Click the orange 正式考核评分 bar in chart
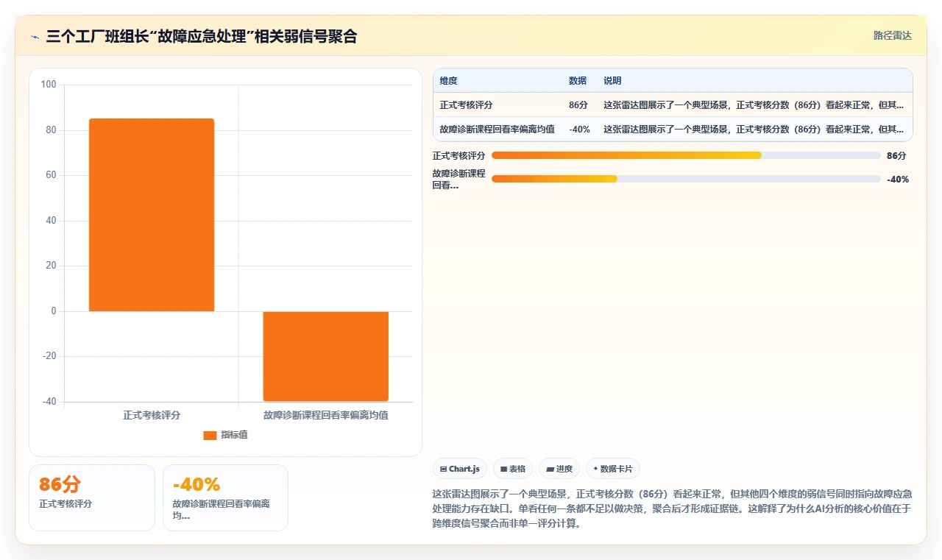This screenshot has height=560, width=942. (152, 215)
